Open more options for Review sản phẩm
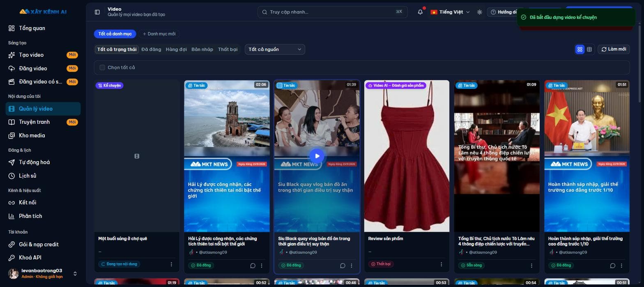Screen dimensions: 644x287 [x=442, y=264]
